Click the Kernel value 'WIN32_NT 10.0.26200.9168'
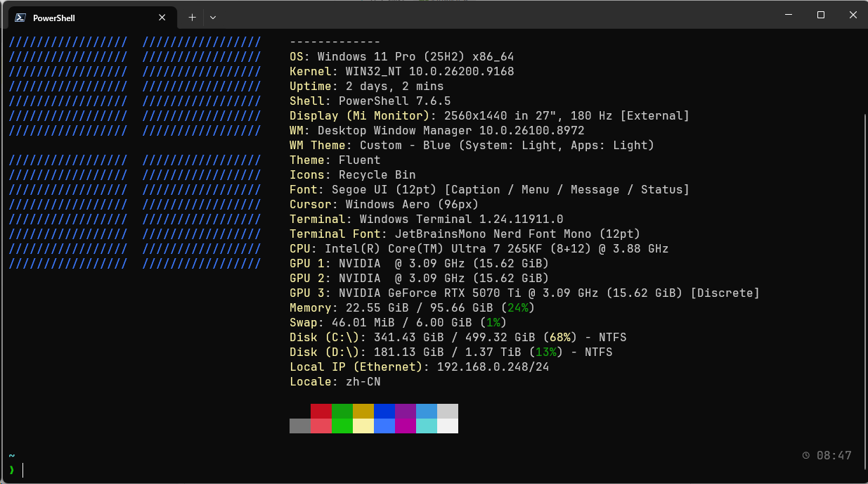 [x=430, y=72]
